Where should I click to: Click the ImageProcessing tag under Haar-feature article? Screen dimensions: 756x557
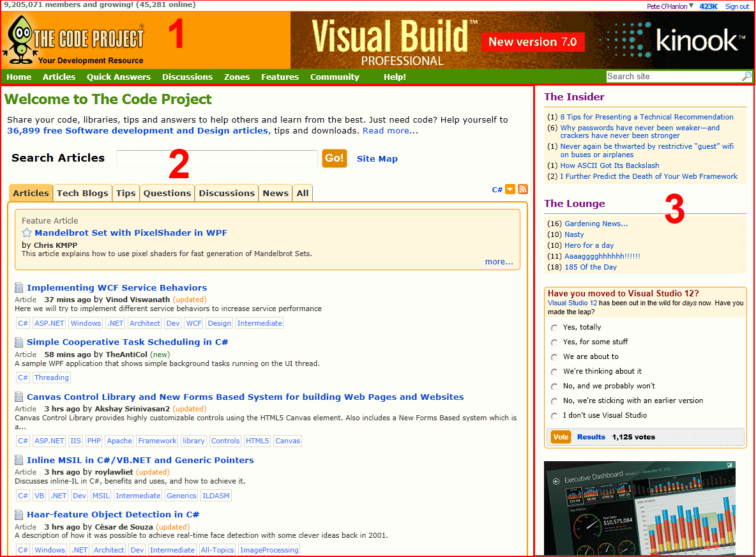(x=269, y=550)
